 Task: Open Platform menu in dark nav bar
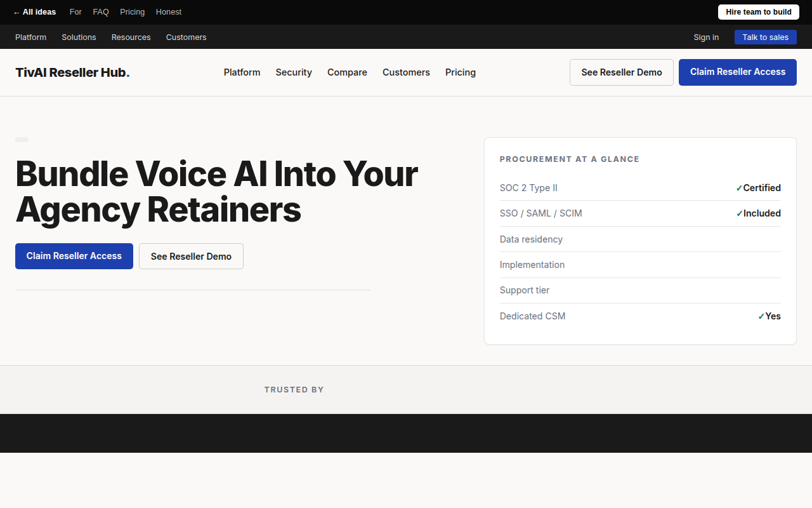(31, 37)
